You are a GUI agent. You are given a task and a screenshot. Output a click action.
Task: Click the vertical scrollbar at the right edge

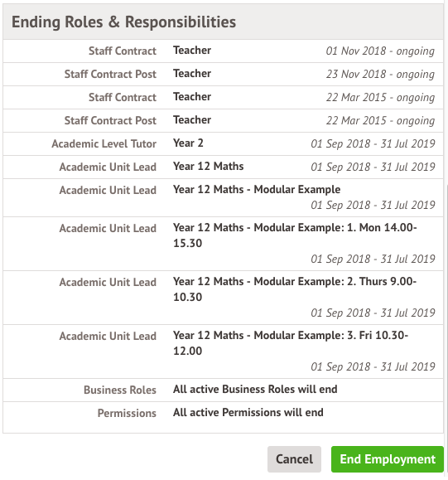point(446,306)
